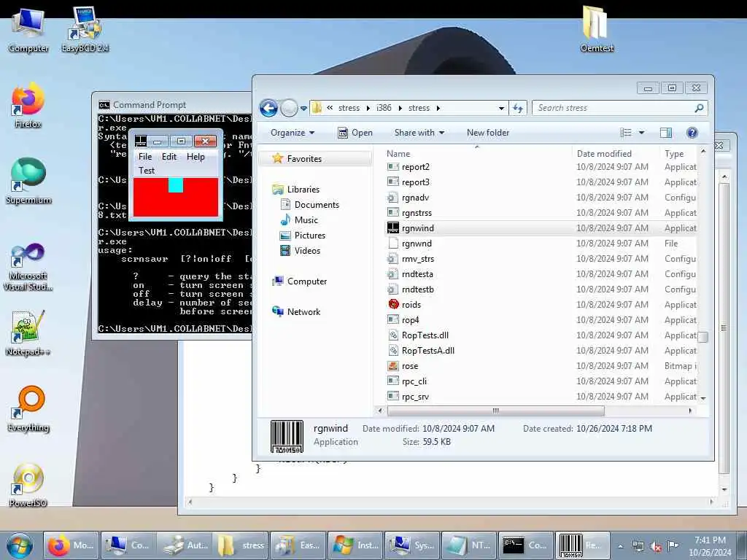Click the red area in test window
Image resolution: width=747 pixels, height=560 pixels.
(176, 205)
